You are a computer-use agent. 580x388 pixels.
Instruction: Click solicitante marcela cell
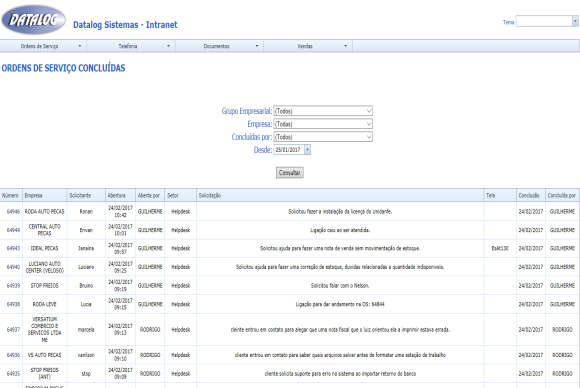pos(86,330)
